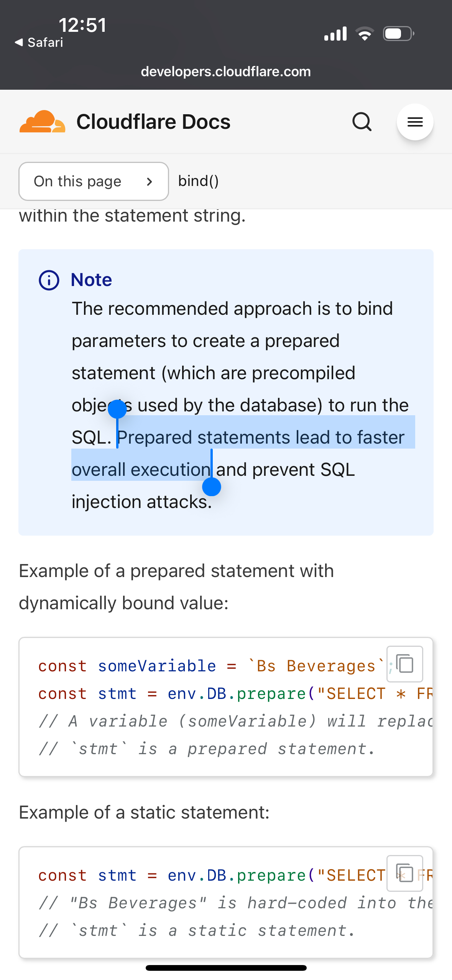
Task: Tap the Cloudflare cloud logo
Action: tap(42, 122)
